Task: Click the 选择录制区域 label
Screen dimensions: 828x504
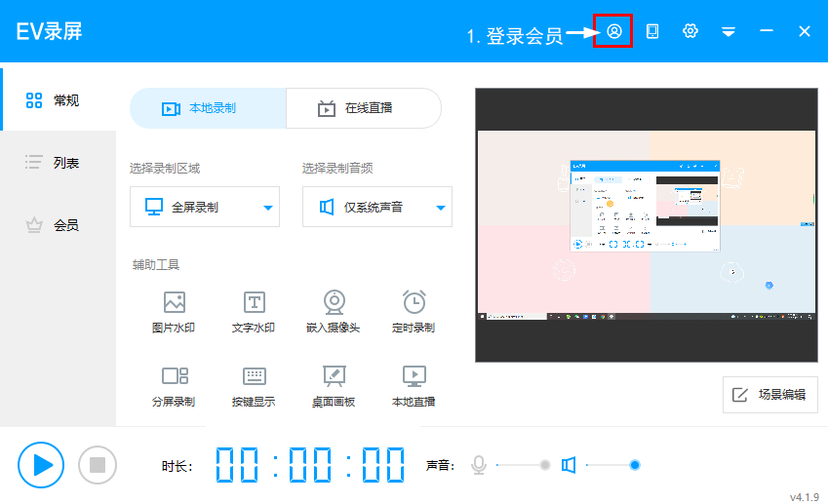Action: 165,169
